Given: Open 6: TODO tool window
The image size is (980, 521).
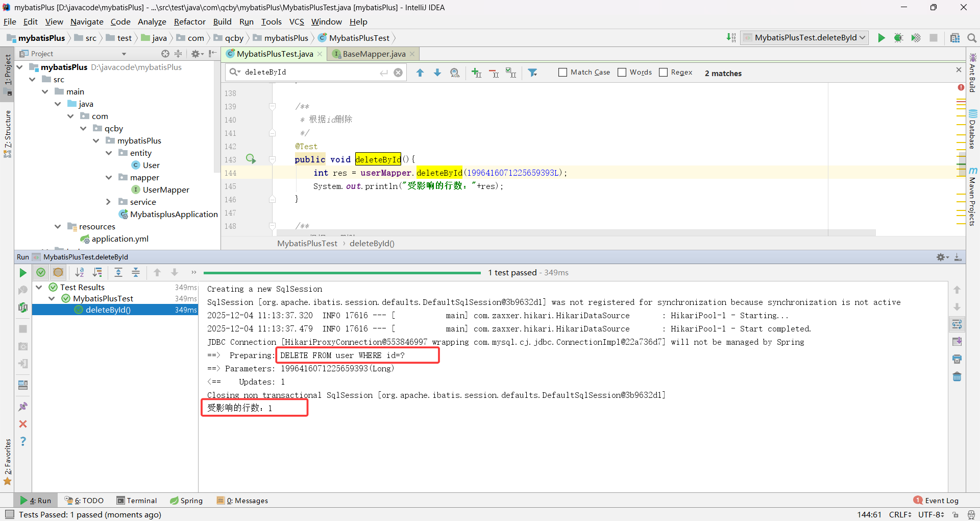Looking at the screenshot, I should click(84, 501).
